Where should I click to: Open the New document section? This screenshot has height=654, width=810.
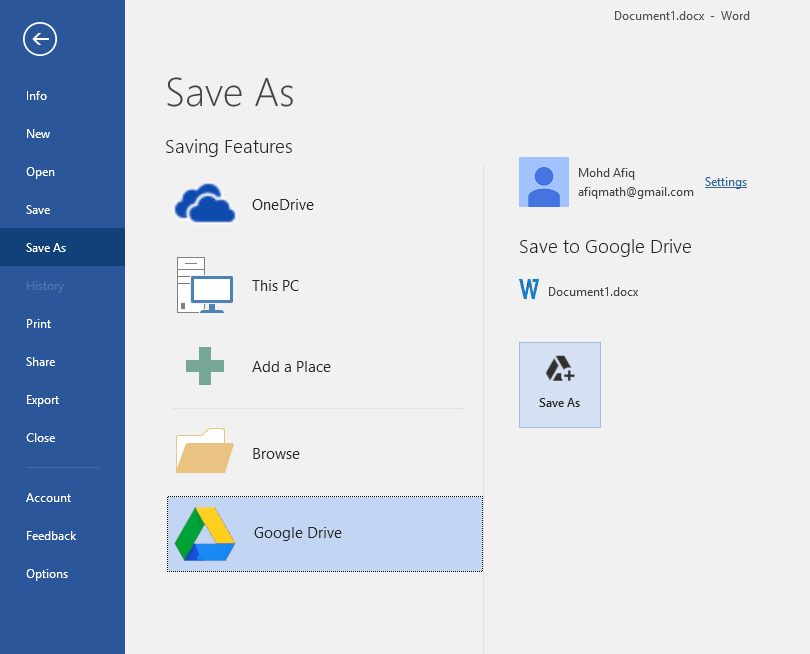coord(37,133)
